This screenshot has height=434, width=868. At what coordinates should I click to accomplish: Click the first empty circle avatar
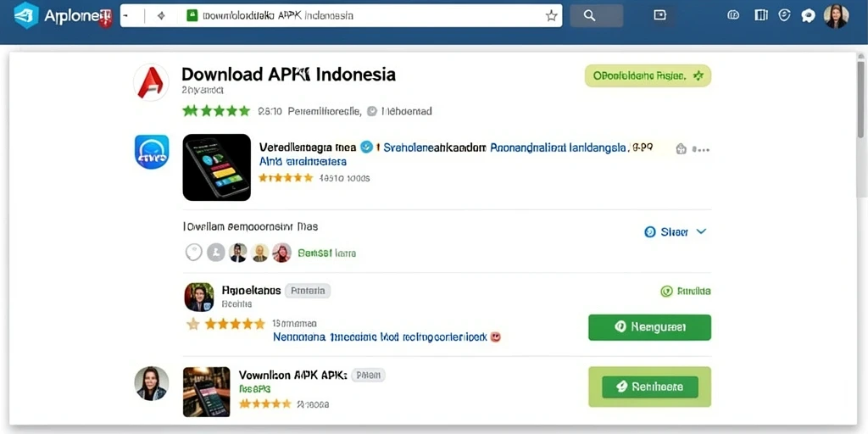(x=194, y=253)
